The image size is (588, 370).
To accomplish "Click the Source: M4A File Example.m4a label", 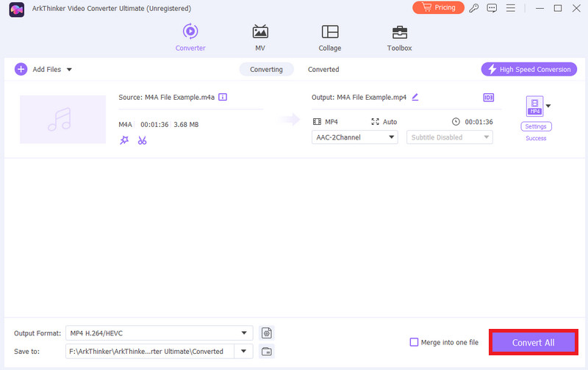I will pyautogui.click(x=167, y=98).
